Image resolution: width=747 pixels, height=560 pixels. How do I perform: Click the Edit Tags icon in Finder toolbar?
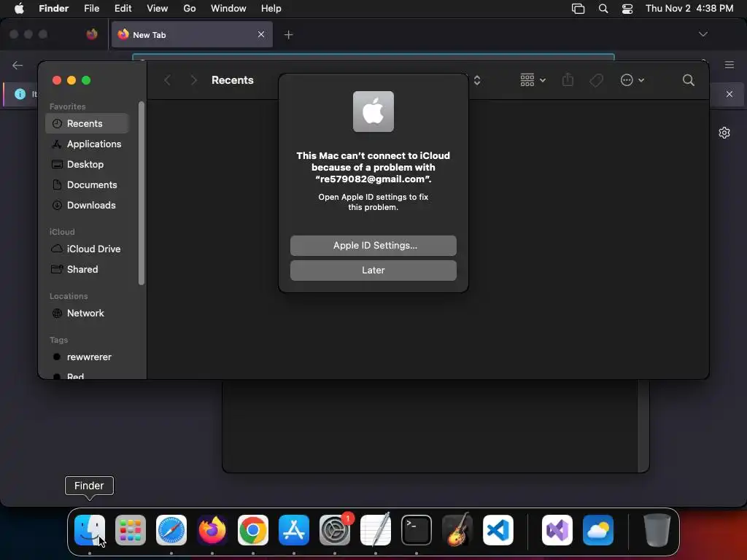(x=596, y=80)
